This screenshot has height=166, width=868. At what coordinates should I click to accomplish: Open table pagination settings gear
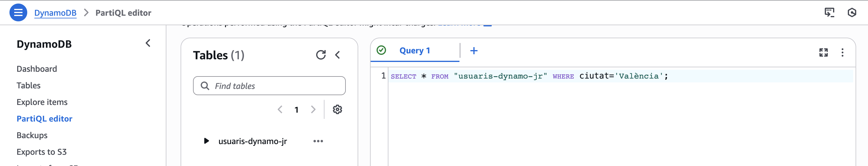[337, 109]
